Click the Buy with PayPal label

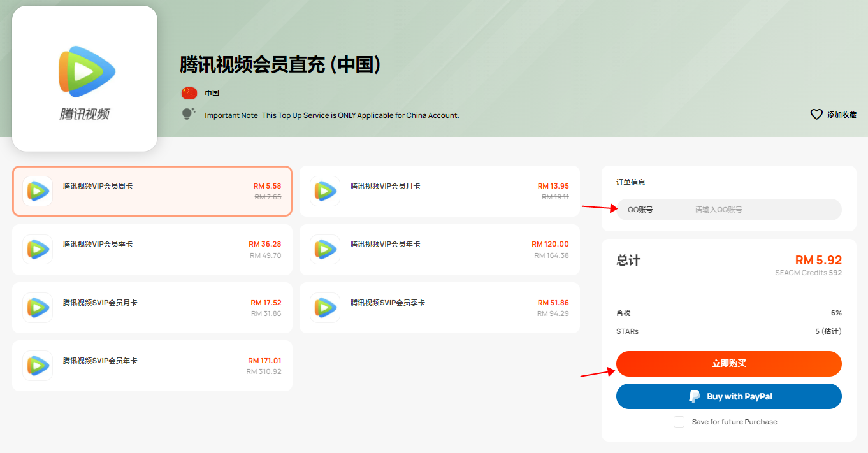point(739,396)
